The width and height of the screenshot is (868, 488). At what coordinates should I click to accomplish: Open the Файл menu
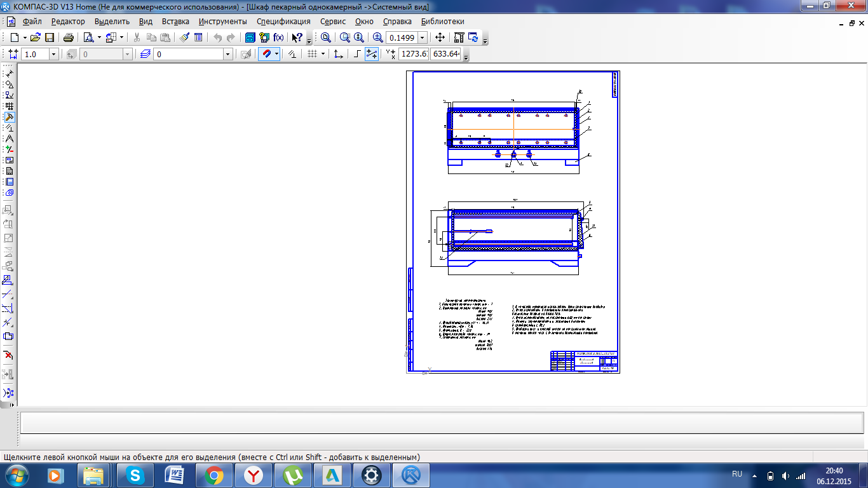32,21
